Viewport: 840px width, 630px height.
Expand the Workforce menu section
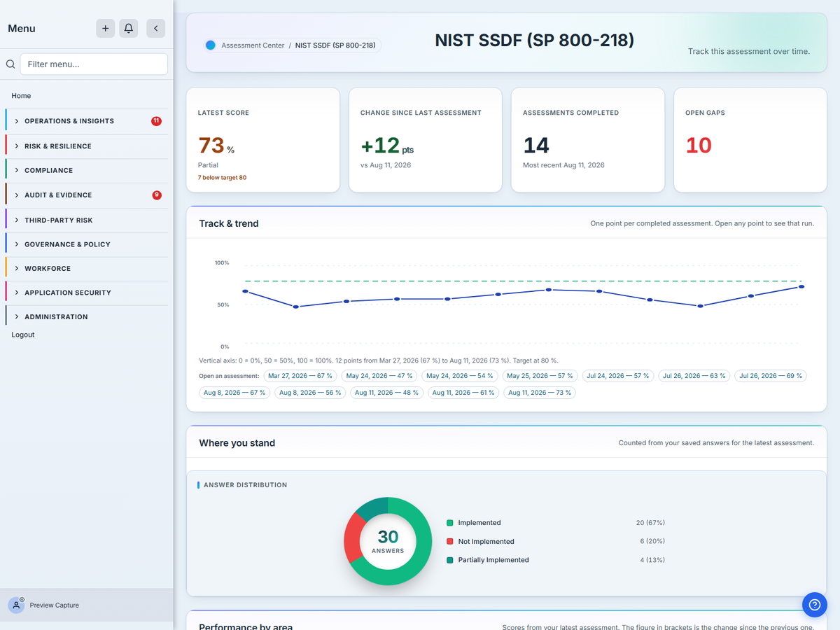86,269
